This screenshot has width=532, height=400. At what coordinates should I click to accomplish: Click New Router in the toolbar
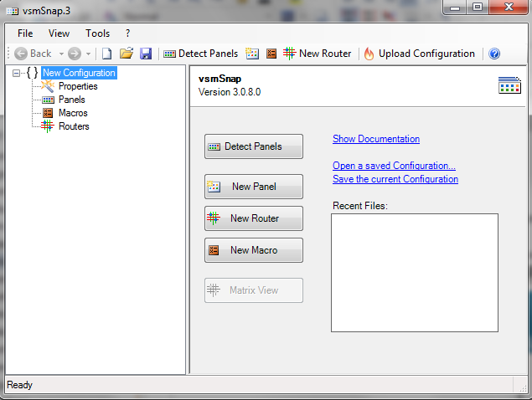click(x=317, y=54)
